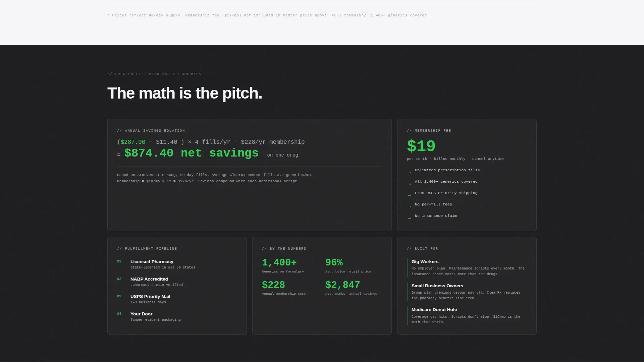Click the "// MEMBERSHIP FEE" label

[x=429, y=131]
